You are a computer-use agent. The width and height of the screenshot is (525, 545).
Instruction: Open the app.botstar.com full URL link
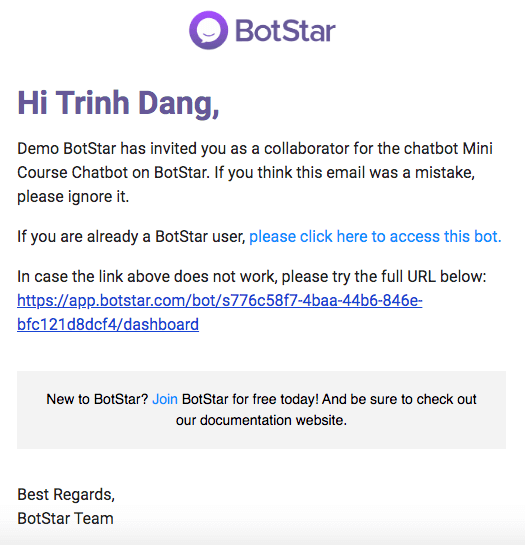point(220,301)
